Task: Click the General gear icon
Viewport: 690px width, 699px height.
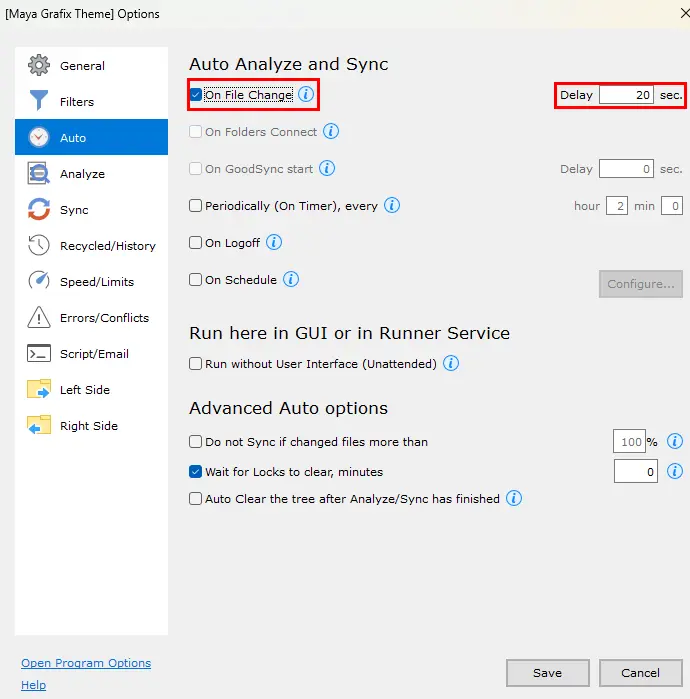Action: point(39,65)
